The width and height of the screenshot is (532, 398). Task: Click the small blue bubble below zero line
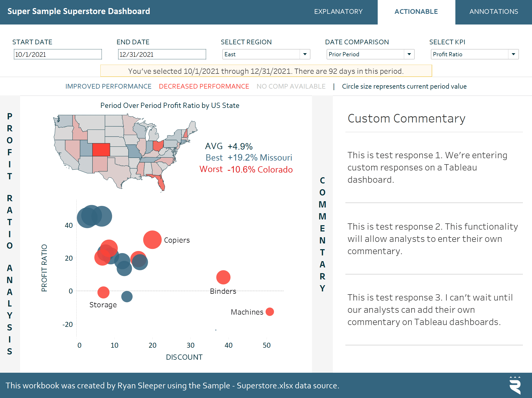click(x=127, y=297)
